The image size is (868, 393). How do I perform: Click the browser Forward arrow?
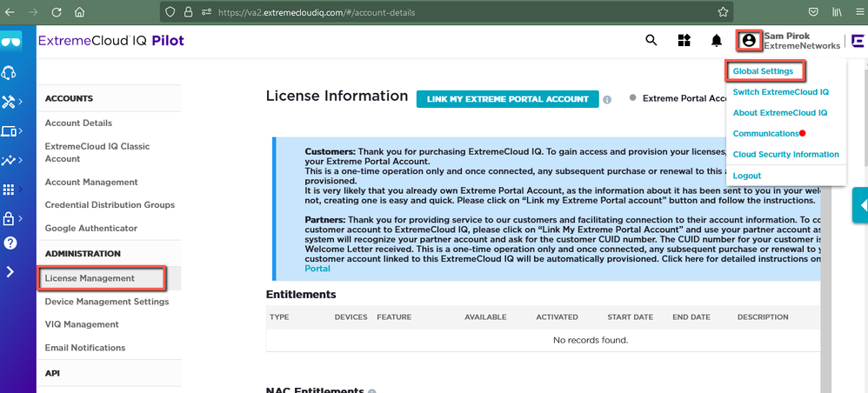33,11
